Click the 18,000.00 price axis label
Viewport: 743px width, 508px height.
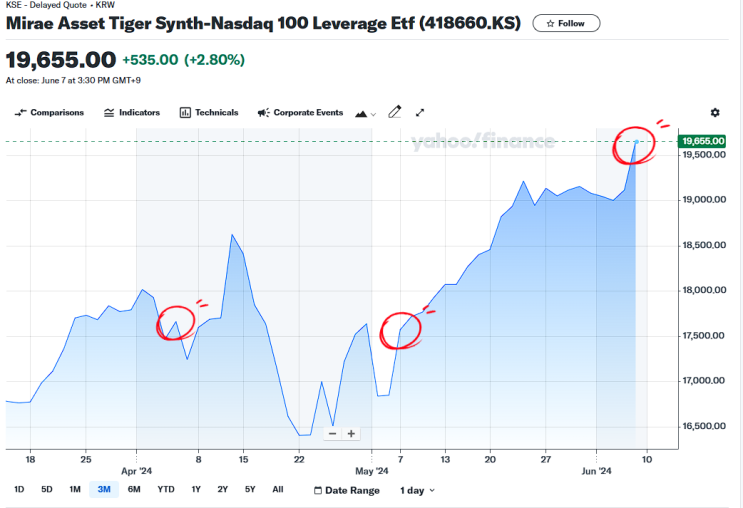(x=704, y=290)
